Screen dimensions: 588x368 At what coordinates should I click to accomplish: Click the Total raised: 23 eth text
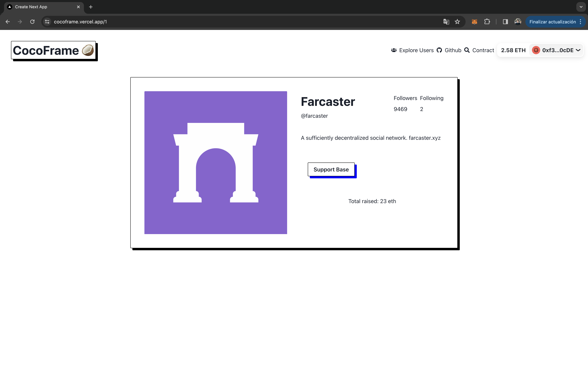coord(372,201)
